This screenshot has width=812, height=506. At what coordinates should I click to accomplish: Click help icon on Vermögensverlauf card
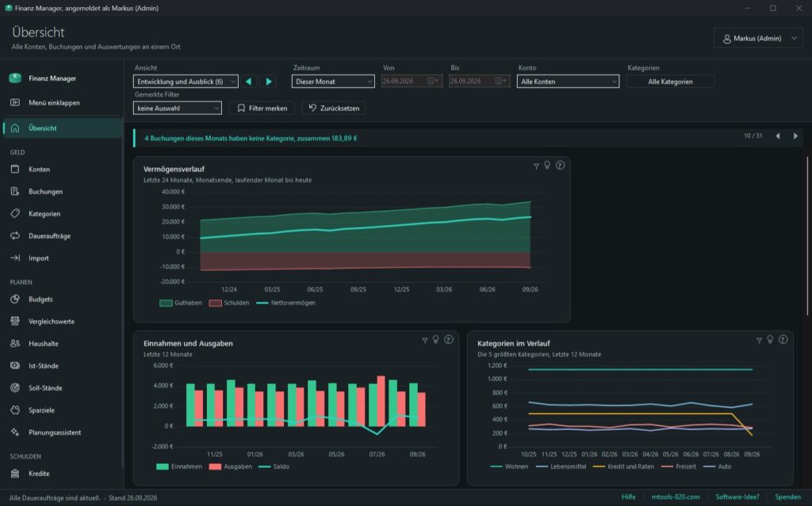click(560, 165)
